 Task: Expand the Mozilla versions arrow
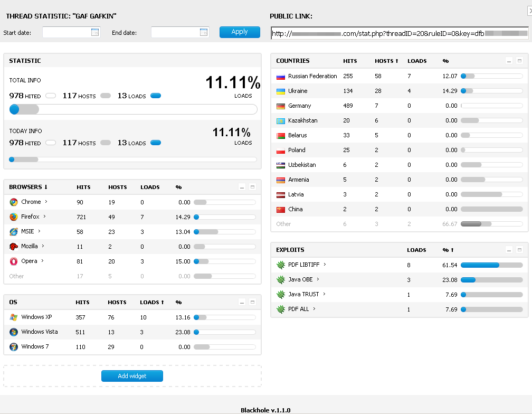(x=43, y=246)
